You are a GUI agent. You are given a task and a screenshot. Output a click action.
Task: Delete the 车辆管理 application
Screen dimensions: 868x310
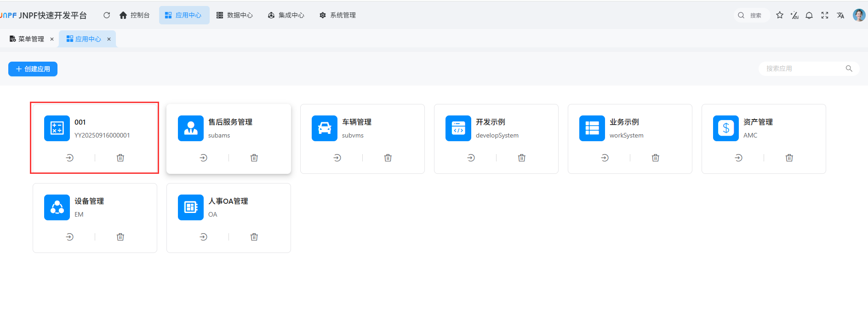click(x=388, y=158)
